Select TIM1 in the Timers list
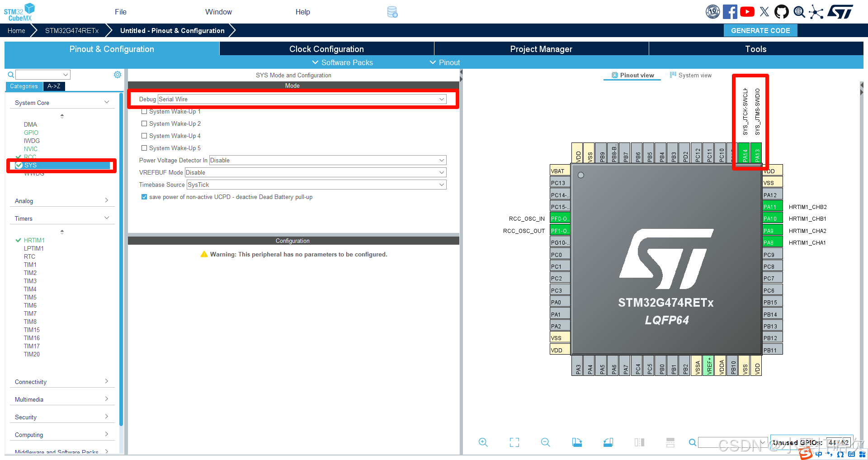Screen dimensions: 868x460 click(x=30, y=265)
